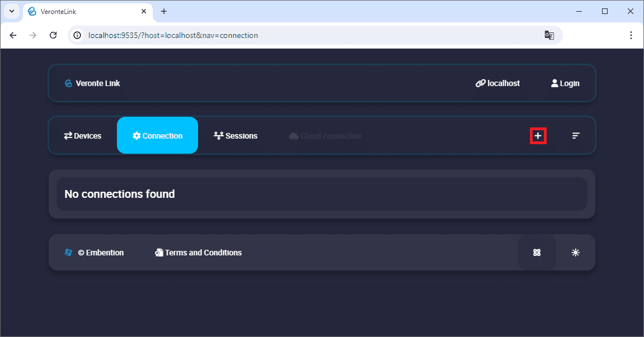This screenshot has width=644, height=337.
Task: Open Google Translate icon in address bar
Action: coord(549,35)
